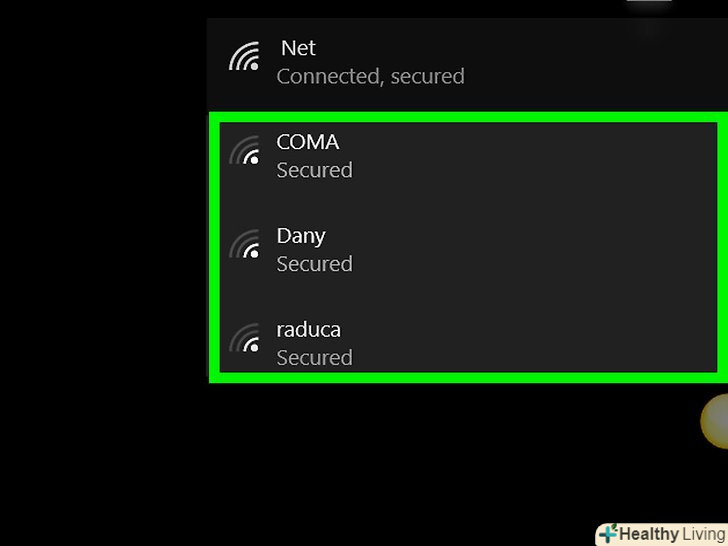This screenshot has width=728, height=546.
Task: Click the yellow circle at right edge
Action: click(716, 420)
